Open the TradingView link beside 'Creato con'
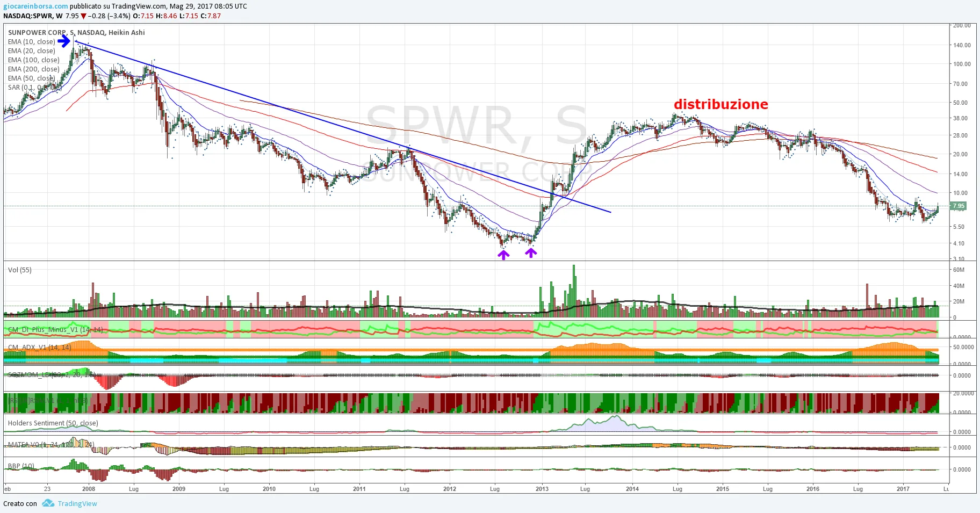The width and height of the screenshot is (980, 513). coord(77,504)
